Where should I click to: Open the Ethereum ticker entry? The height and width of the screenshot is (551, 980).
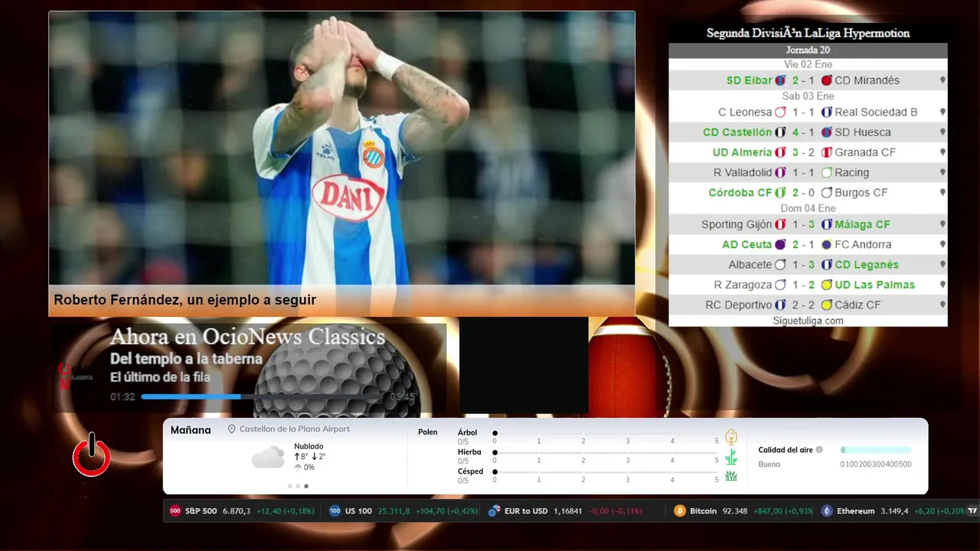pyautogui.click(x=893, y=511)
